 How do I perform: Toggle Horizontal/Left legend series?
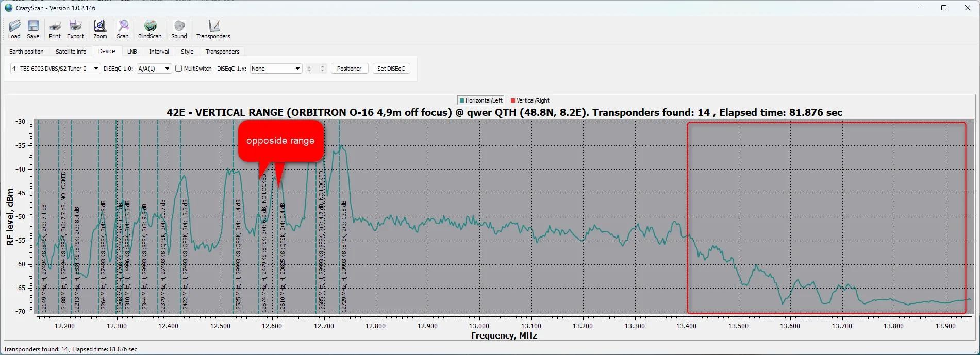point(480,100)
